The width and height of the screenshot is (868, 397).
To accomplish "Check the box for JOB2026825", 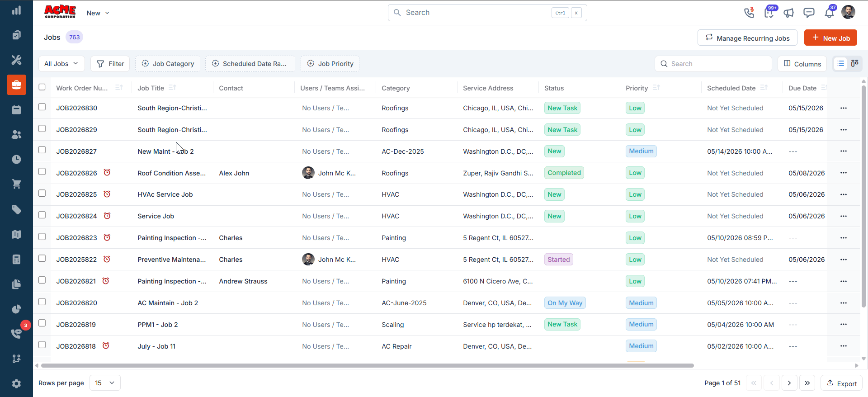I will [42, 193].
